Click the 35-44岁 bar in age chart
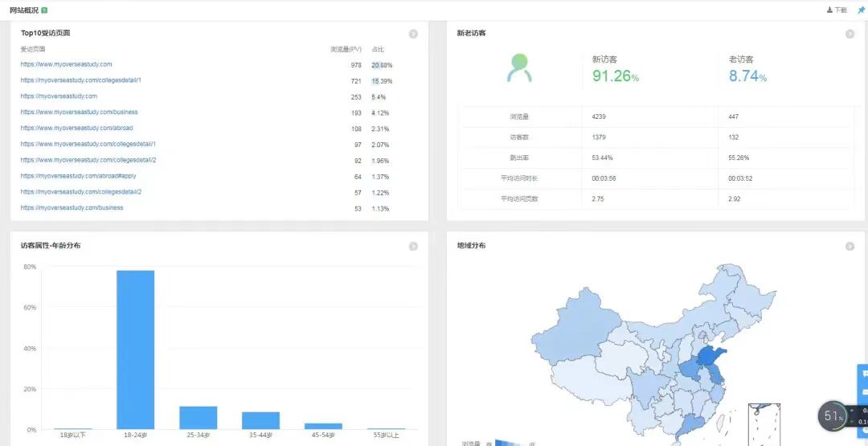 point(260,420)
